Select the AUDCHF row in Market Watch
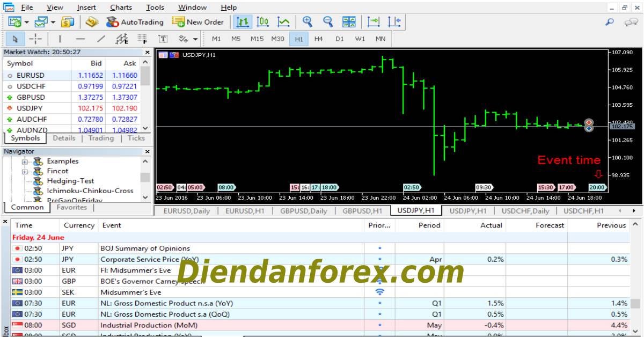Viewport: 644px width, 337px height. 72,119
